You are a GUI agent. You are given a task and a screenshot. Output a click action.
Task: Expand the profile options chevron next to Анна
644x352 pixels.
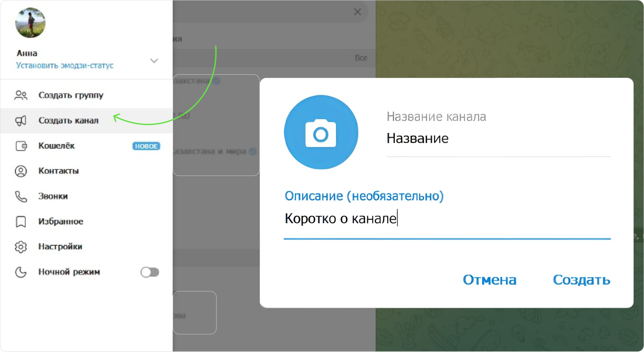pyautogui.click(x=154, y=60)
